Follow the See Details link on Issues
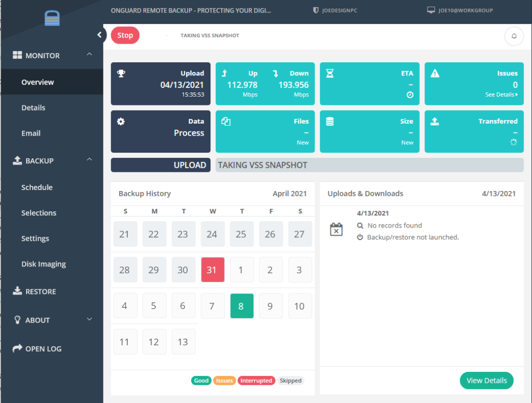This screenshot has height=403, width=532. 501,95
